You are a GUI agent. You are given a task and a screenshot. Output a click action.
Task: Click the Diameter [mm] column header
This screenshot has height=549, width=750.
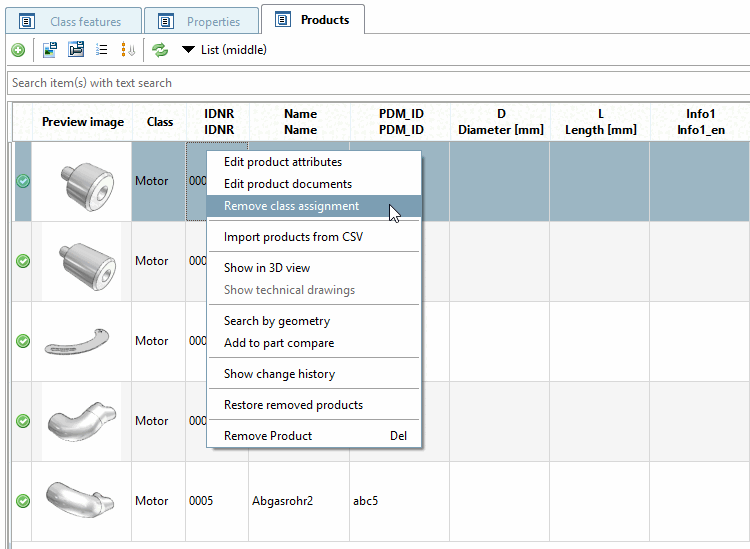pyautogui.click(x=500, y=122)
